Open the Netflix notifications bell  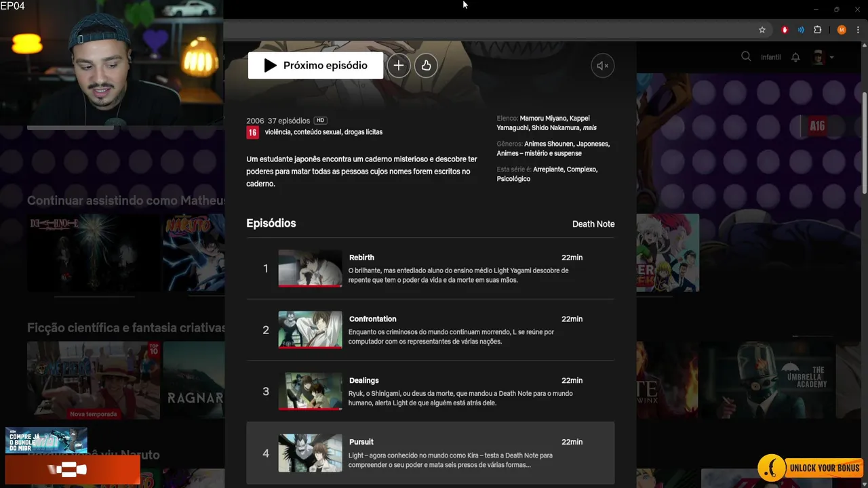point(795,58)
